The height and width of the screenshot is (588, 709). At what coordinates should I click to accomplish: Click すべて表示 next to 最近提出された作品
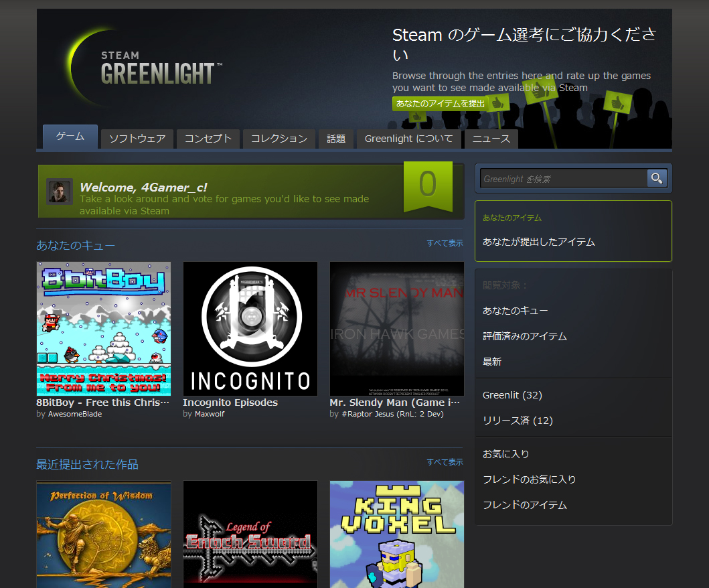(445, 462)
